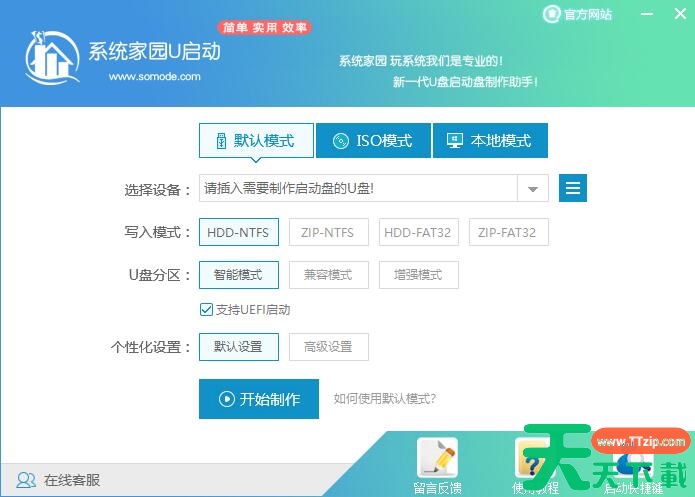
Task: Toggle the 支持UEFI启动 checkbox
Action: point(207,310)
